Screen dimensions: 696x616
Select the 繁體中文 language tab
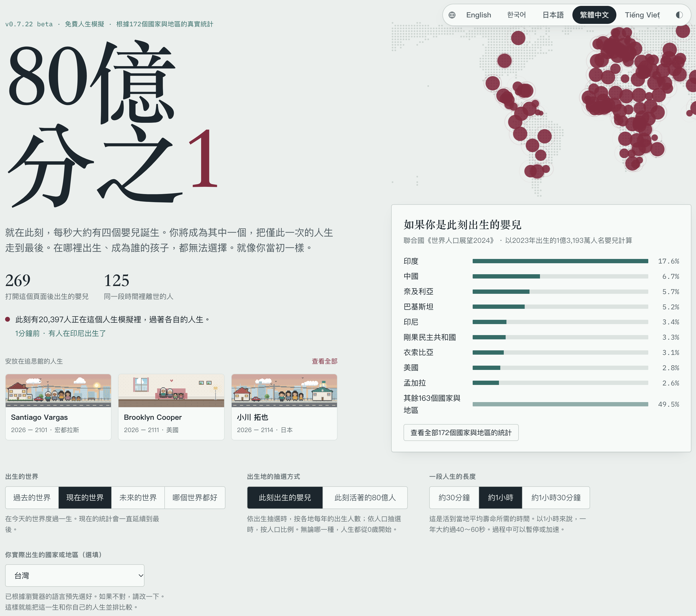[x=594, y=15]
